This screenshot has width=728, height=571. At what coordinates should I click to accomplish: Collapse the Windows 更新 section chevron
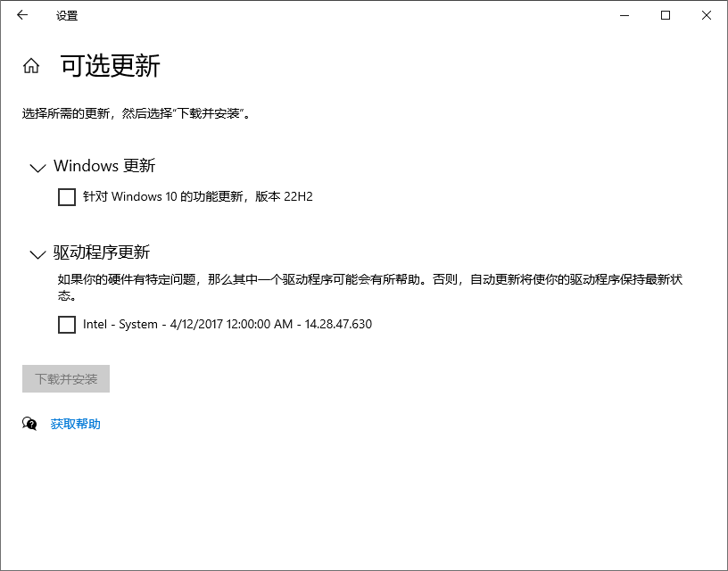pyautogui.click(x=37, y=168)
